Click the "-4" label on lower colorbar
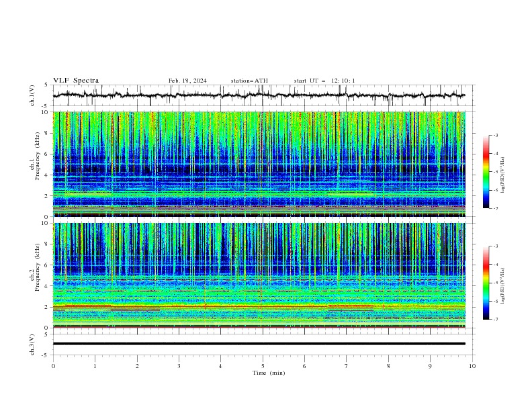Image resolution: width=532 pixels, height=411 pixels. point(495,265)
